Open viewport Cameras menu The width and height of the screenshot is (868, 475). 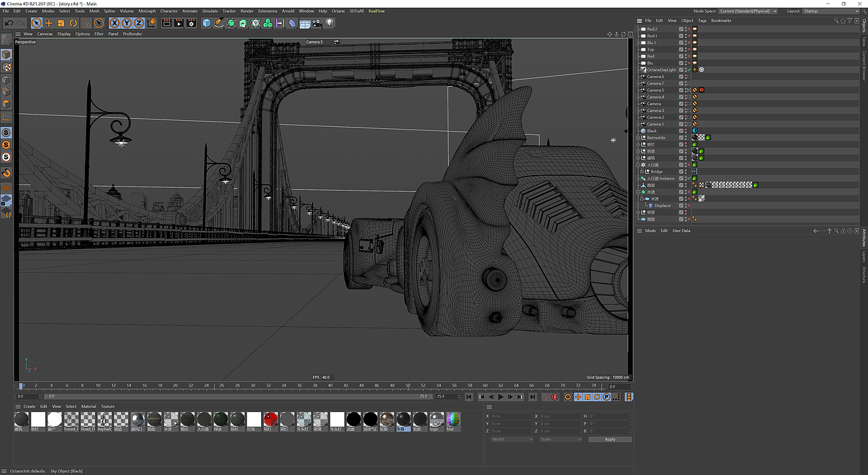click(45, 33)
